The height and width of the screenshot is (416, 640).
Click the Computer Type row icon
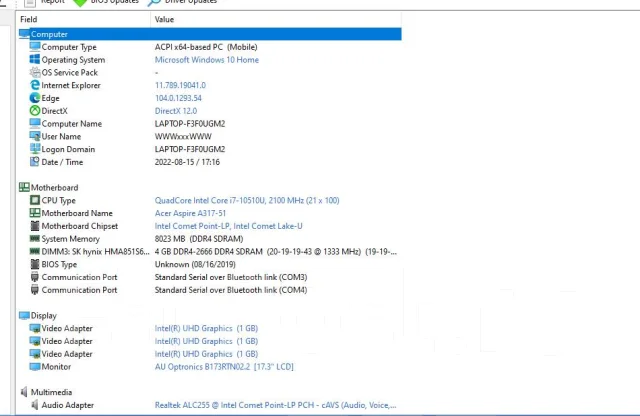35,47
